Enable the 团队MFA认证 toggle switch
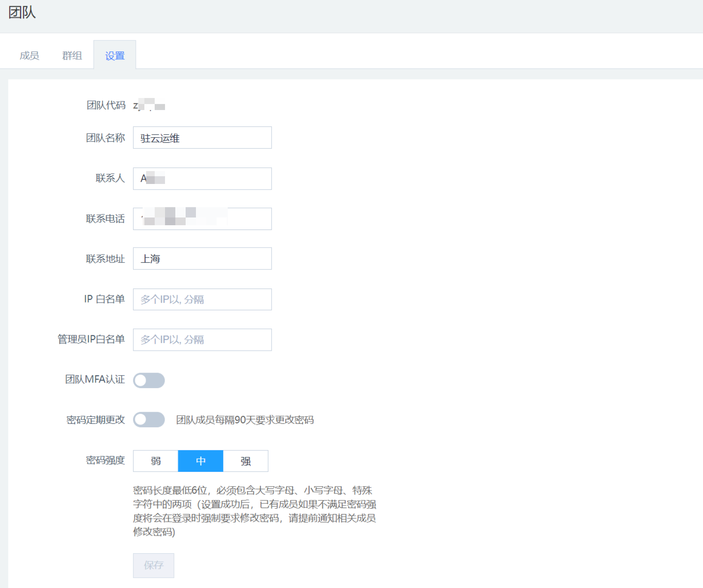The height and width of the screenshot is (588, 703). [149, 380]
